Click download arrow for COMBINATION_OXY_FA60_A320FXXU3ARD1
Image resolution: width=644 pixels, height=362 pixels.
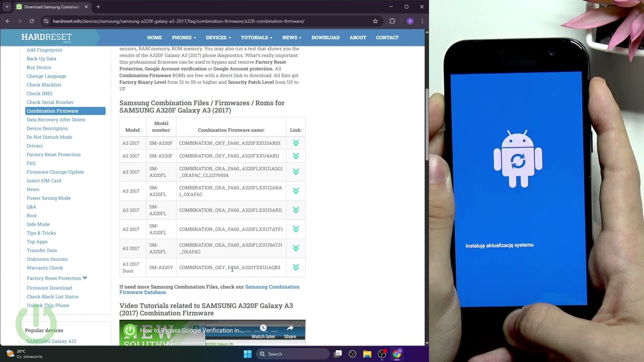[296, 143]
